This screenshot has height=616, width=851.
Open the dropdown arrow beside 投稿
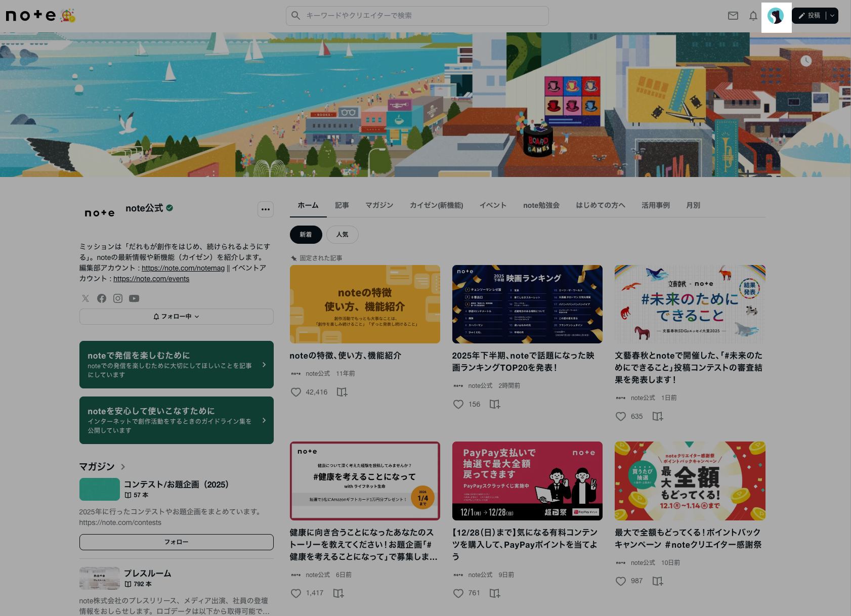(832, 16)
